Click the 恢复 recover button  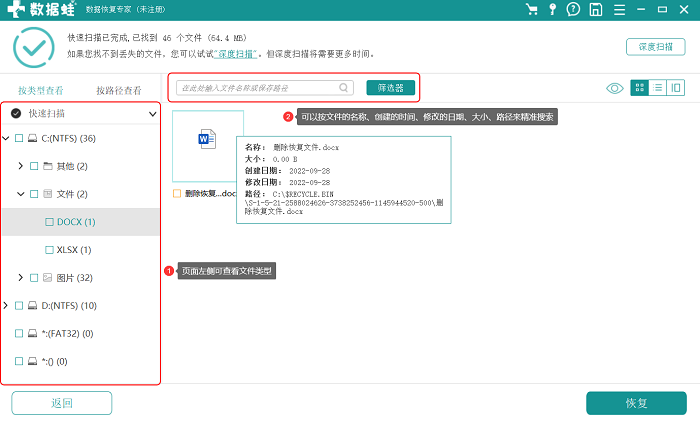[636, 403]
